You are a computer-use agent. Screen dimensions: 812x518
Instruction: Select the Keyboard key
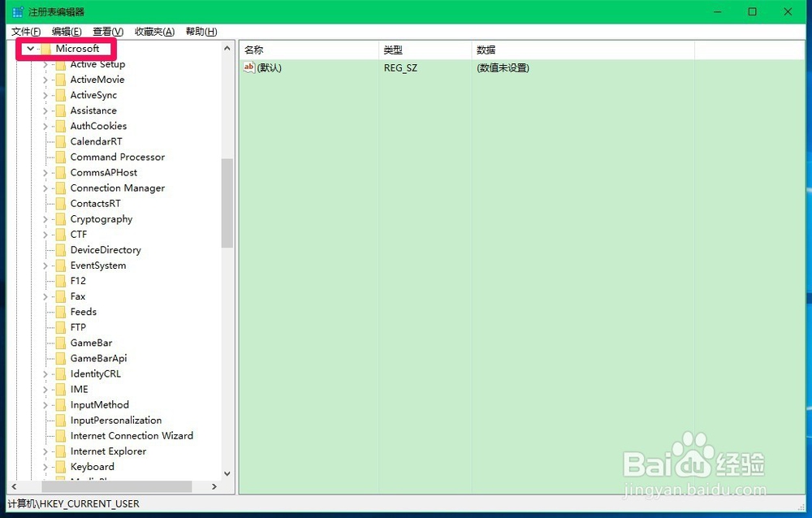tap(93, 467)
